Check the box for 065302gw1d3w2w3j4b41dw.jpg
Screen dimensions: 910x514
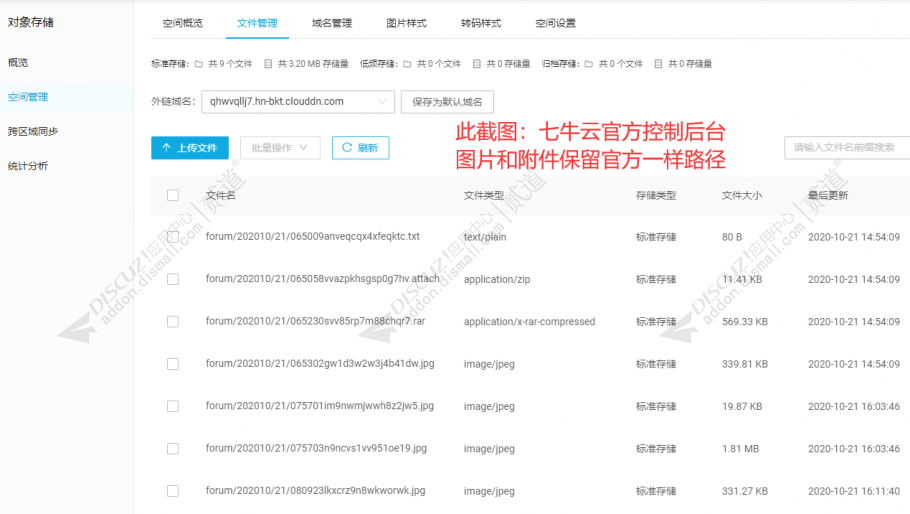tap(173, 364)
